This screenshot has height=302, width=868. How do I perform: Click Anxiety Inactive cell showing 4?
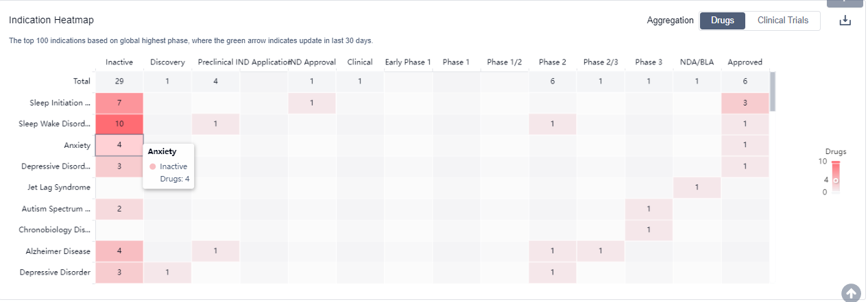[x=119, y=145]
